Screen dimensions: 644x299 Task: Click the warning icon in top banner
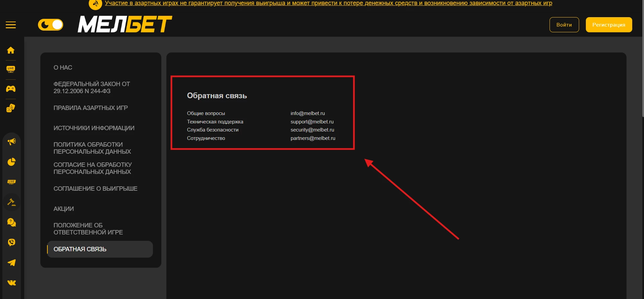click(95, 4)
